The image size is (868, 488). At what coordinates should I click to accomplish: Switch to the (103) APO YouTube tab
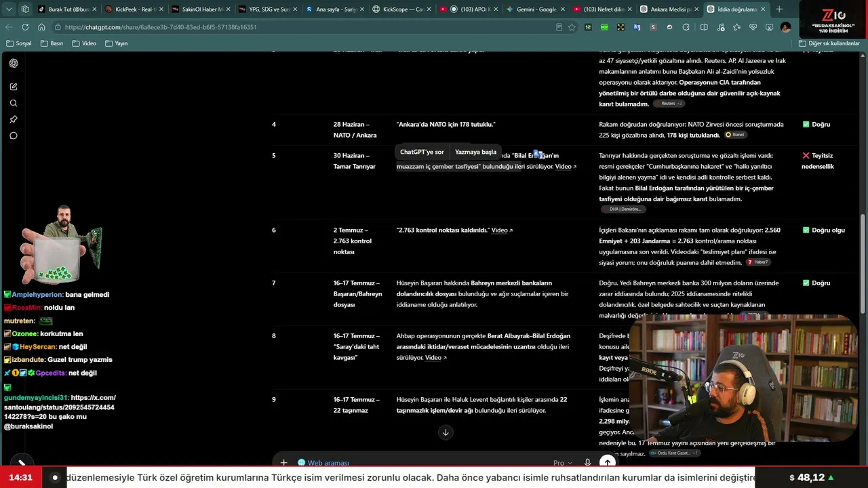[x=469, y=9]
